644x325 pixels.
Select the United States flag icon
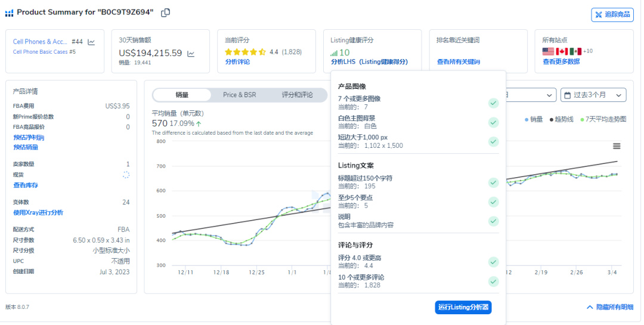[x=549, y=51]
